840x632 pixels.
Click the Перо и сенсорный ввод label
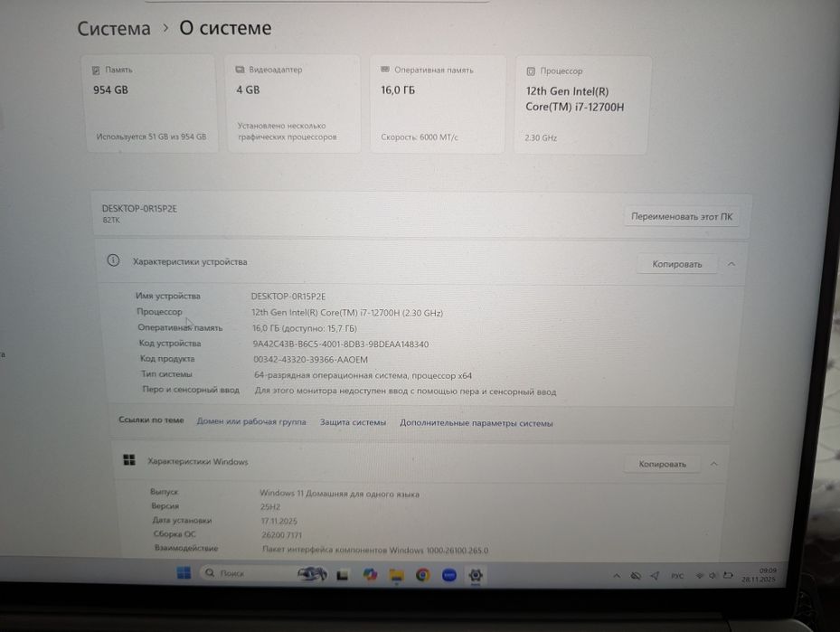tap(191, 390)
